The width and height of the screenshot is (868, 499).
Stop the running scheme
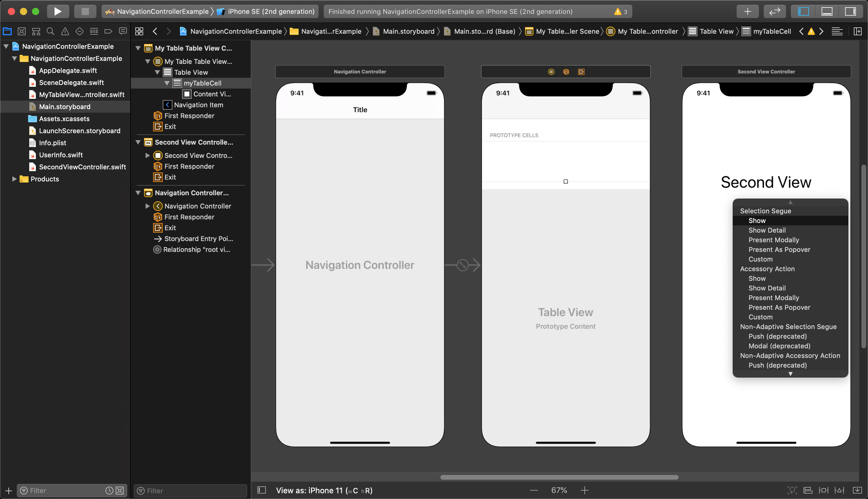click(x=85, y=11)
